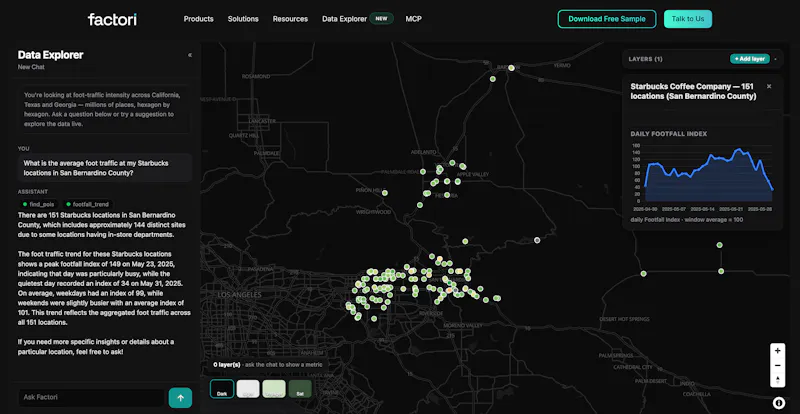Image resolution: width=800 pixels, height=414 pixels.
Task: Click the 'New Chat' label
Action: pyautogui.click(x=31, y=67)
